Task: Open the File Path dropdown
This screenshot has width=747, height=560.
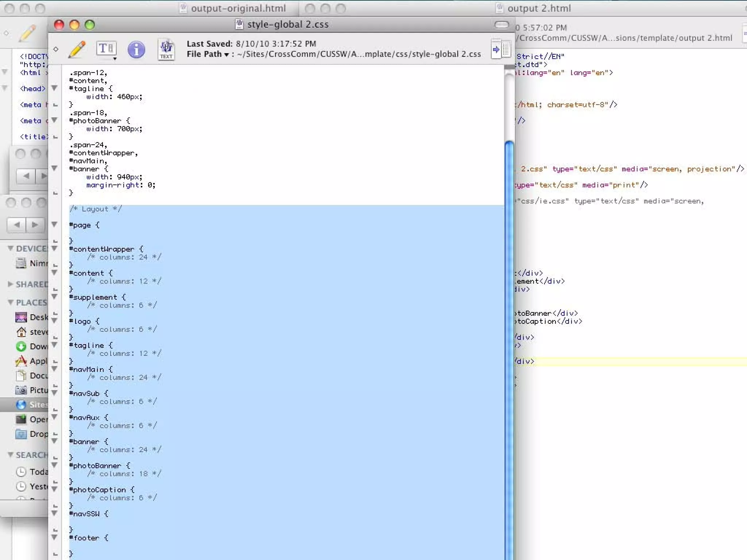Action: (208, 54)
